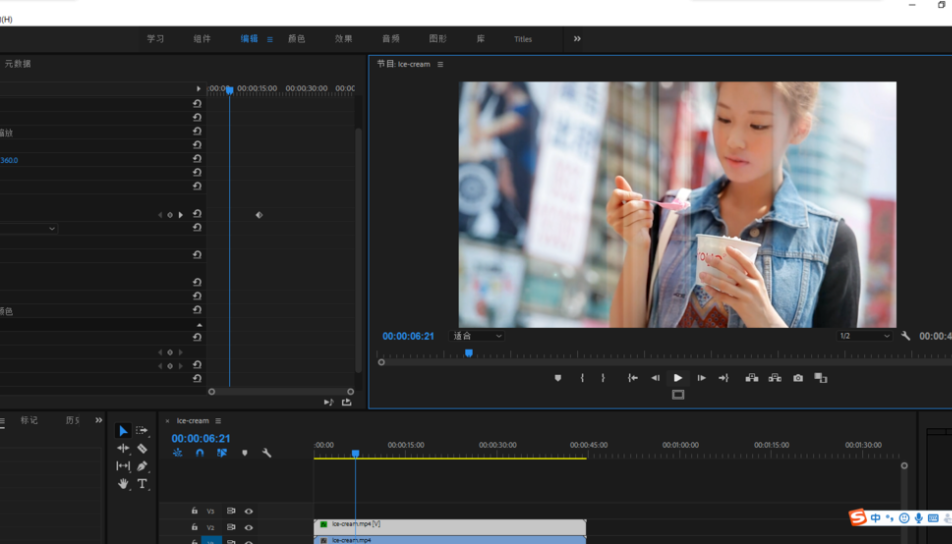The height and width of the screenshot is (544, 952).
Task: Click the Program monitor blue playhead marker
Action: (469, 353)
